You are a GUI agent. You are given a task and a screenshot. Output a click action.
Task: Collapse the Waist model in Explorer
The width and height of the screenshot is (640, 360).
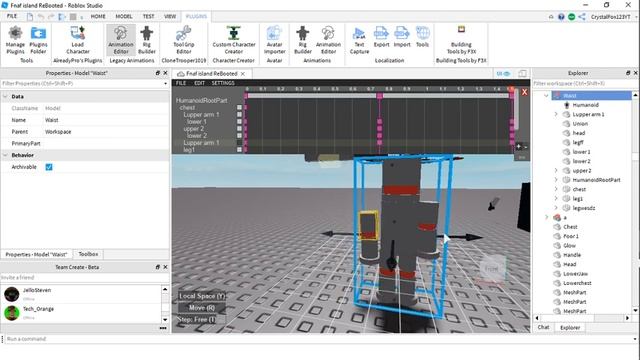tap(546, 96)
